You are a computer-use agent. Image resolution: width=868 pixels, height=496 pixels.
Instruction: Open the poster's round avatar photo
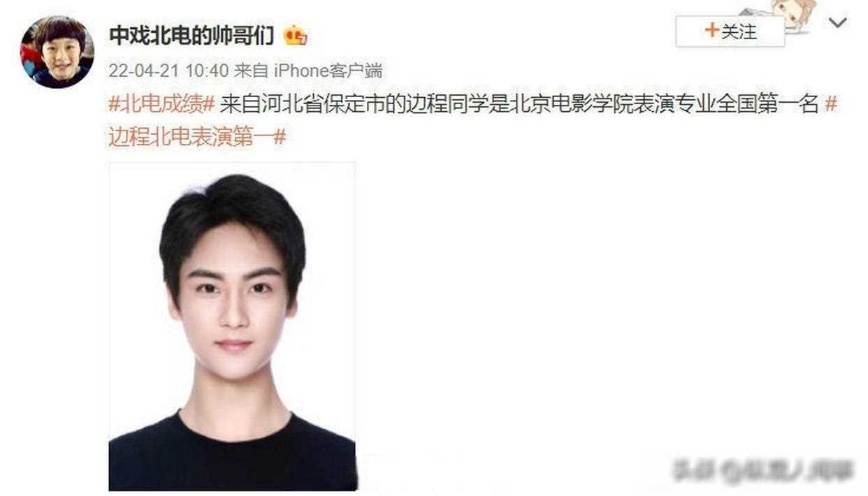tap(57, 52)
